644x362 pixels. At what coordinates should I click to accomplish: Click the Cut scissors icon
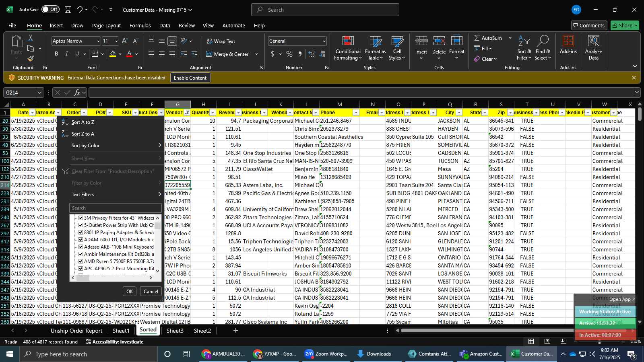coord(31,38)
